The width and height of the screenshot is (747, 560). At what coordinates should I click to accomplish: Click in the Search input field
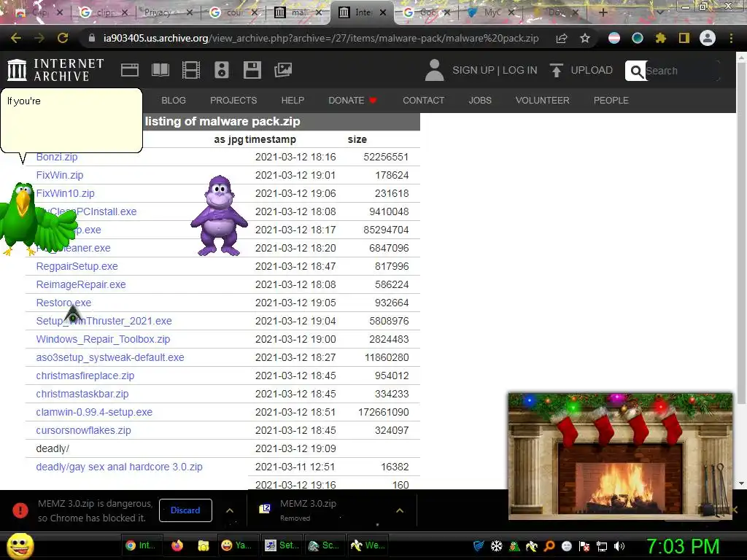pos(682,71)
